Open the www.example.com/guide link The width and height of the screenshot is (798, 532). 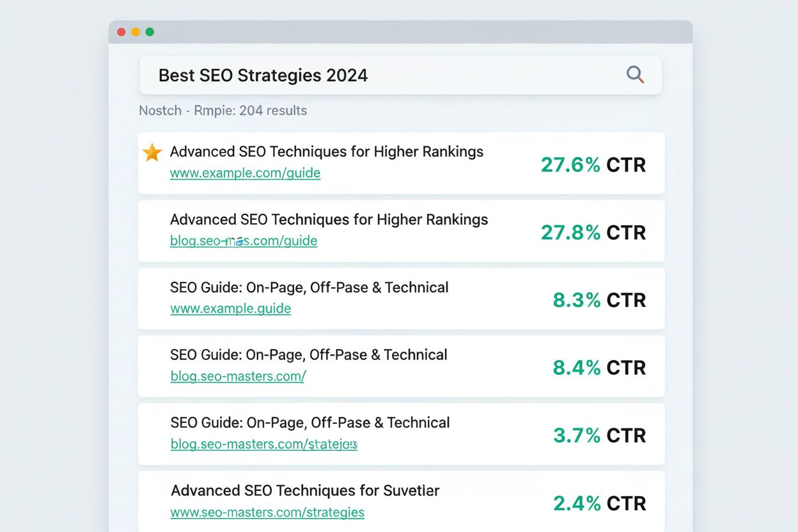(245, 173)
